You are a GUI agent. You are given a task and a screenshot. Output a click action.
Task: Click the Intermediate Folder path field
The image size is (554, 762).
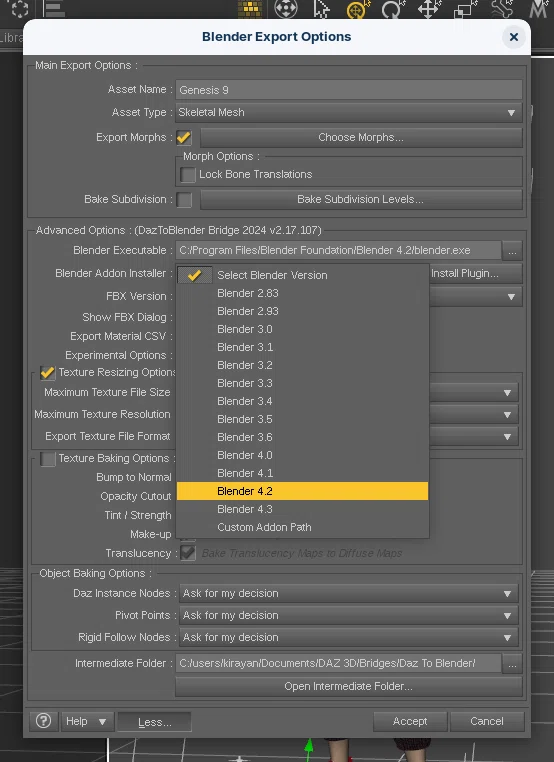click(338, 663)
